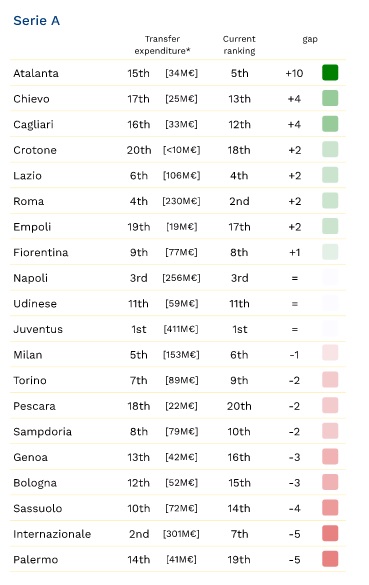This screenshot has height=585, width=369.
Task: Click the pale pink swatch for Milan
Action: tap(330, 353)
